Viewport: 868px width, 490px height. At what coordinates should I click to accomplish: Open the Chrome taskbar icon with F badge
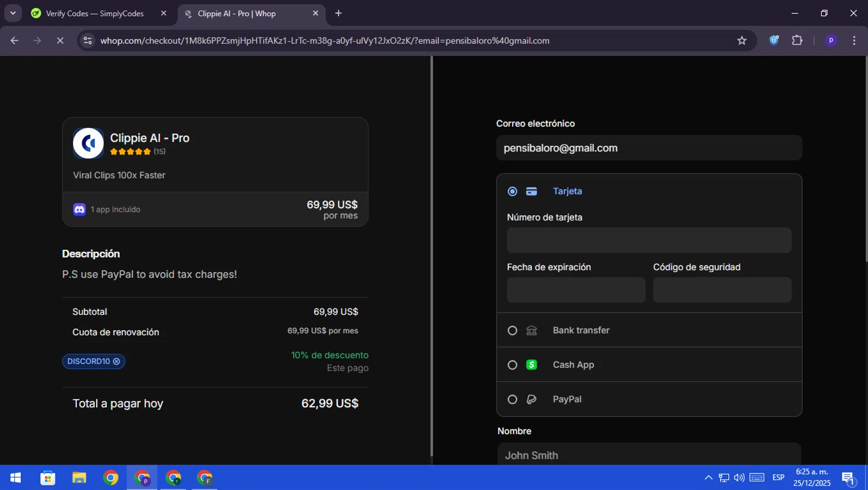pos(204,478)
